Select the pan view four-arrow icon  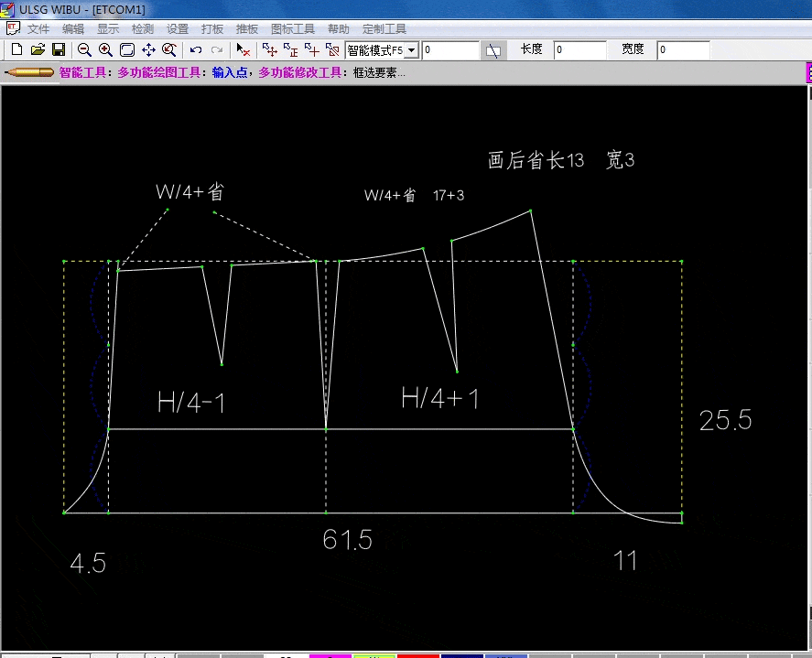(x=148, y=49)
